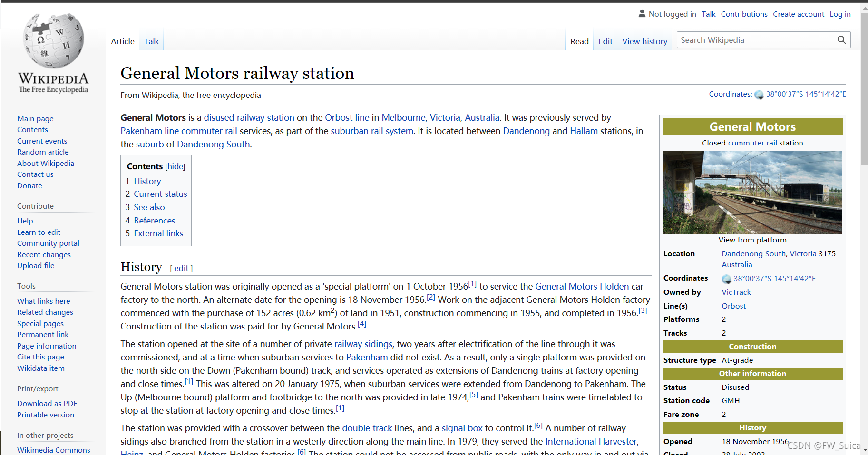
Task: Open the Contributions link
Action: (744, 14)
